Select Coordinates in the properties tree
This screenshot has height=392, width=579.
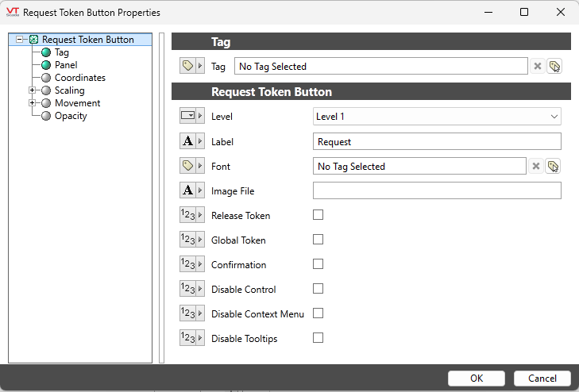(x=79, y=78)
